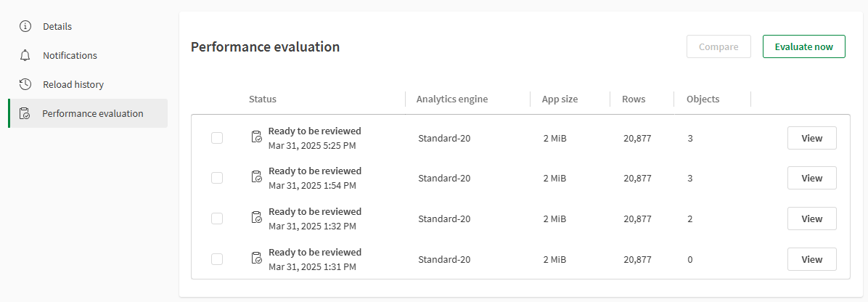Click the Compare button

(x=718, y=46)
